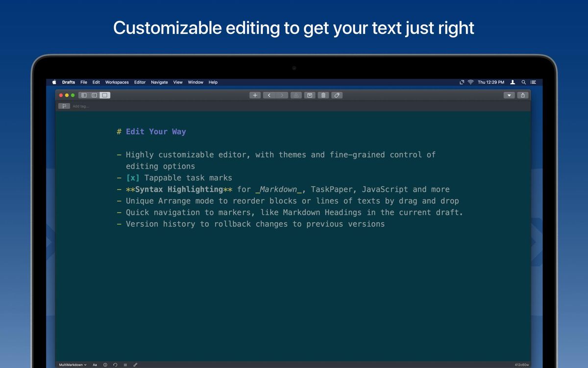Image resolution: width=588 pixels, height=368 pixels.
Task: Open draft info with the circled-i icon
Action: tap(105, 365)
